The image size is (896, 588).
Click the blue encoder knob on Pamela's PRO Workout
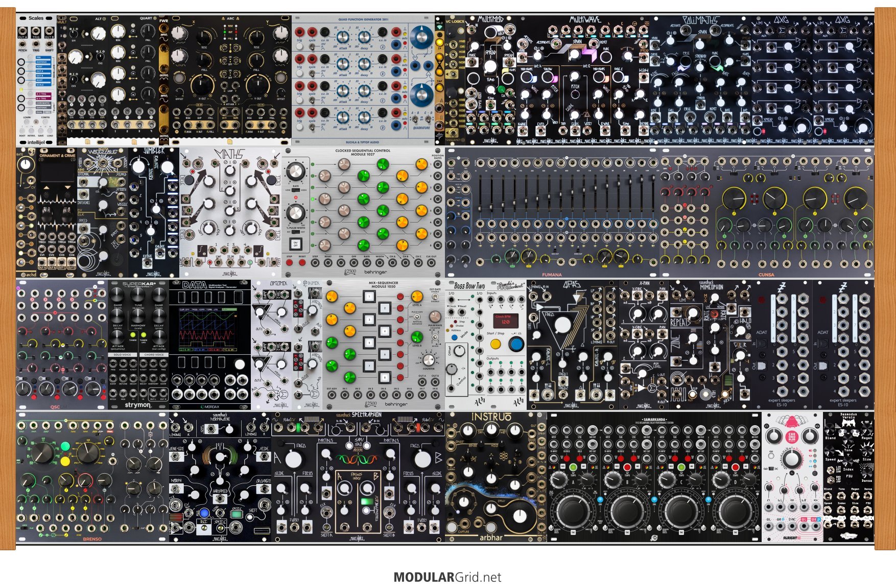pyautogui.click(x=516, y=344)
